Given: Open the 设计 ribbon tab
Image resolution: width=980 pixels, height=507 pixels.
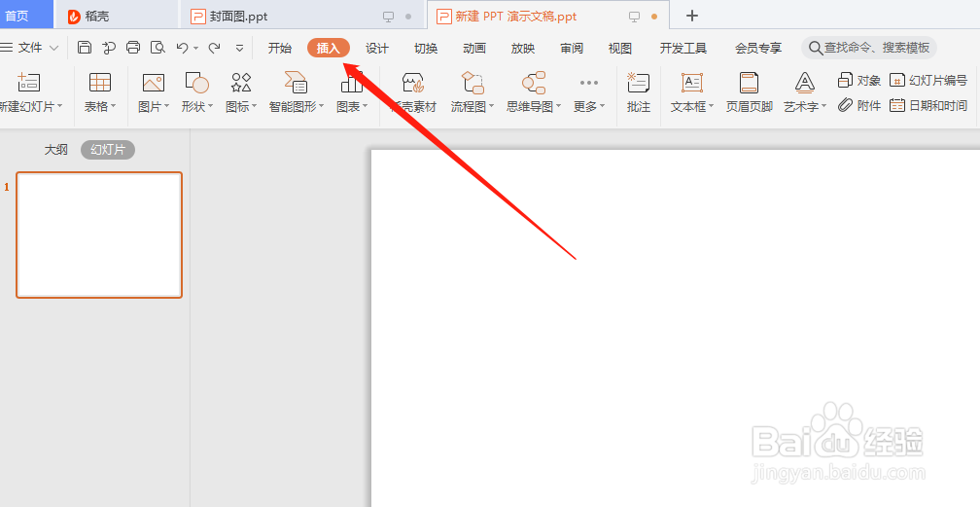Looking at the screenshot, I should [377, 49].
